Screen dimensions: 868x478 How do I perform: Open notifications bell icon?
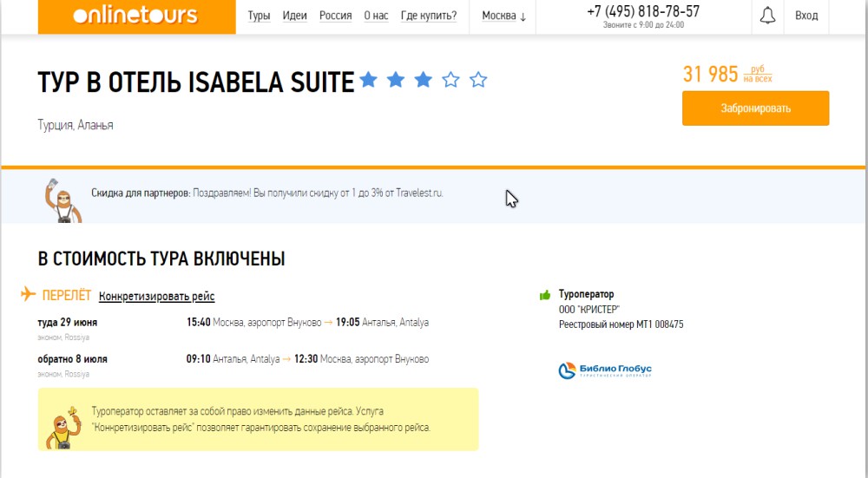(x=767, y=16)
